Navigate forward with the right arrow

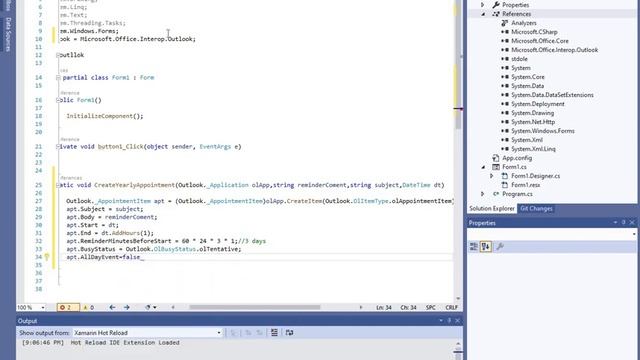(x=127, y=307)
